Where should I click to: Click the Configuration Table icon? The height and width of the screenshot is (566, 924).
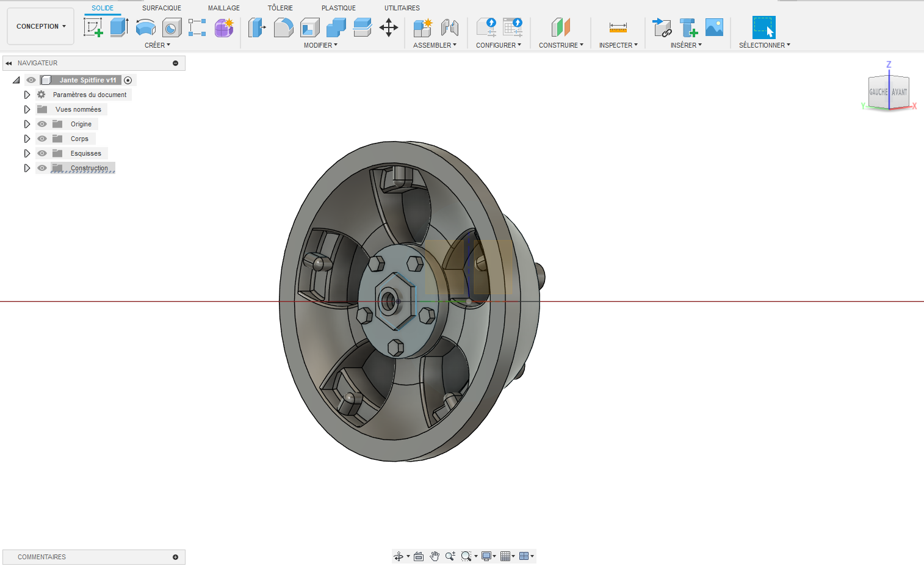513,27
